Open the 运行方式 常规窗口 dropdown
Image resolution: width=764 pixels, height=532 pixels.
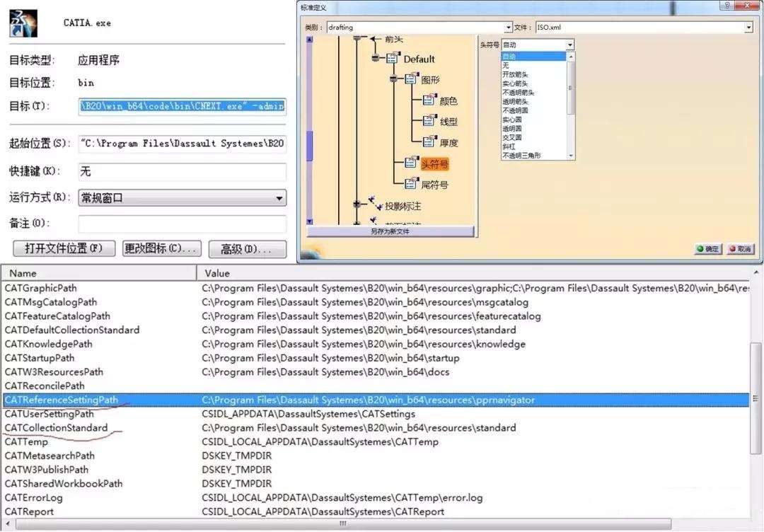(279, 198)
